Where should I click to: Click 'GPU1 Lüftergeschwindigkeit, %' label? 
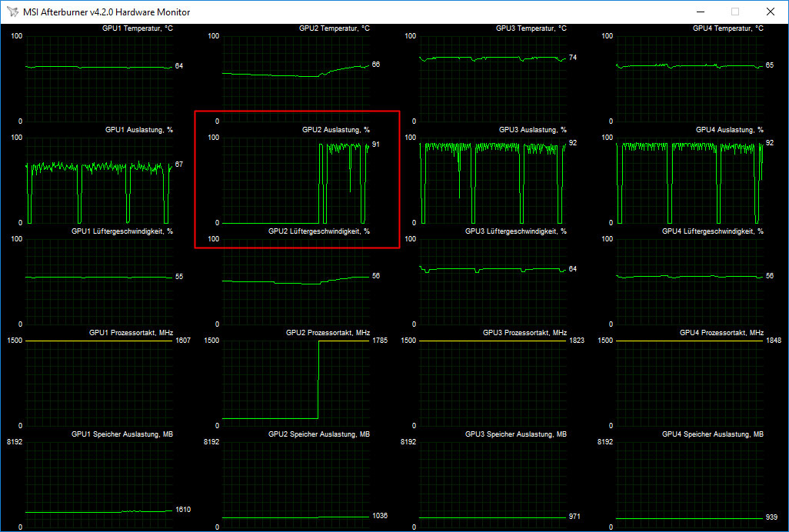click(122, 231)
